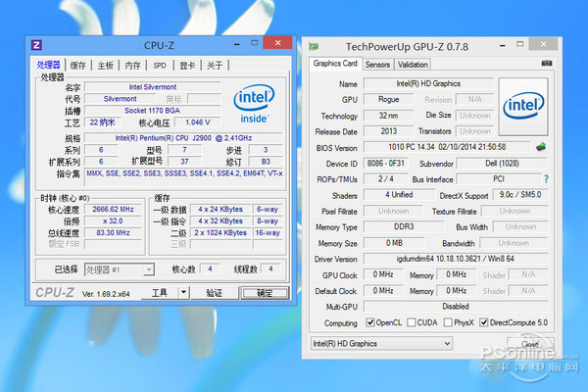Viewport: 588px width, 392px height.
Task: Open the Sensors tab in GPU-Z
Action: [377, 65]
